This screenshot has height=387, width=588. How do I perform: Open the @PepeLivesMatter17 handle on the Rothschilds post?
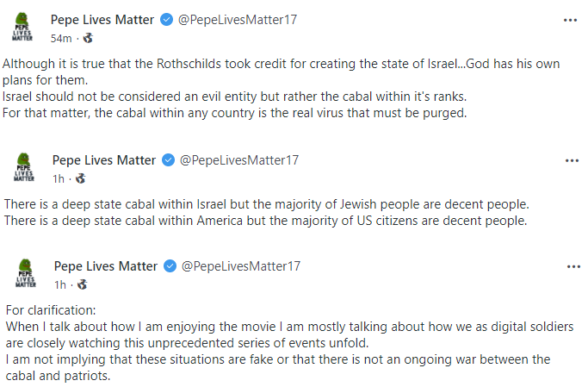tap(237, 20)
